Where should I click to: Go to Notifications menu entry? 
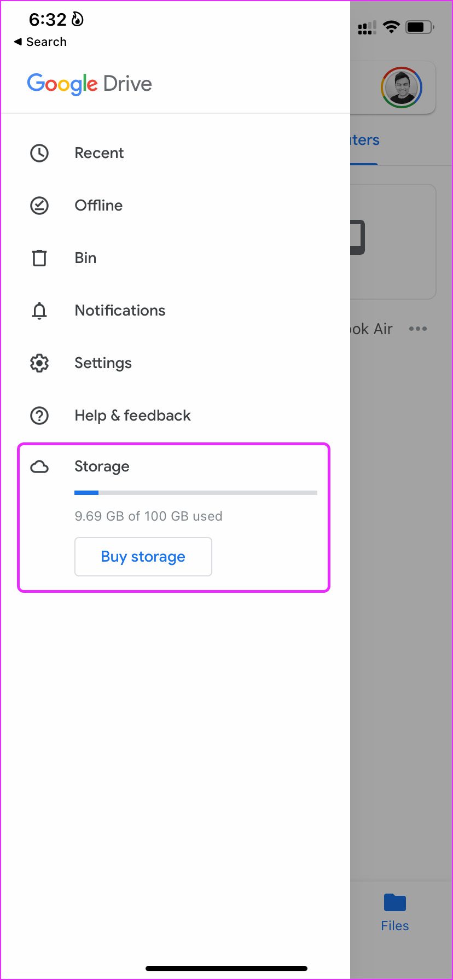[x=120, y=311]
